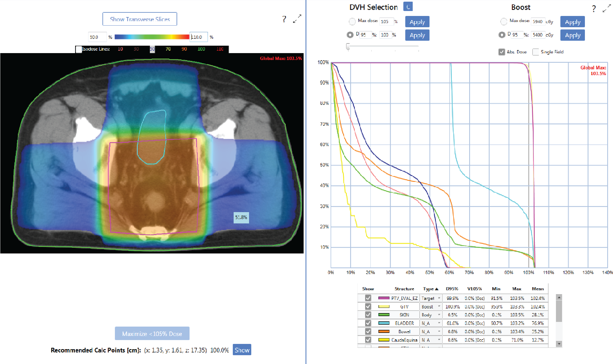
Task: Click the expand icon above the CT image
Action: click(x=297, y=19)
